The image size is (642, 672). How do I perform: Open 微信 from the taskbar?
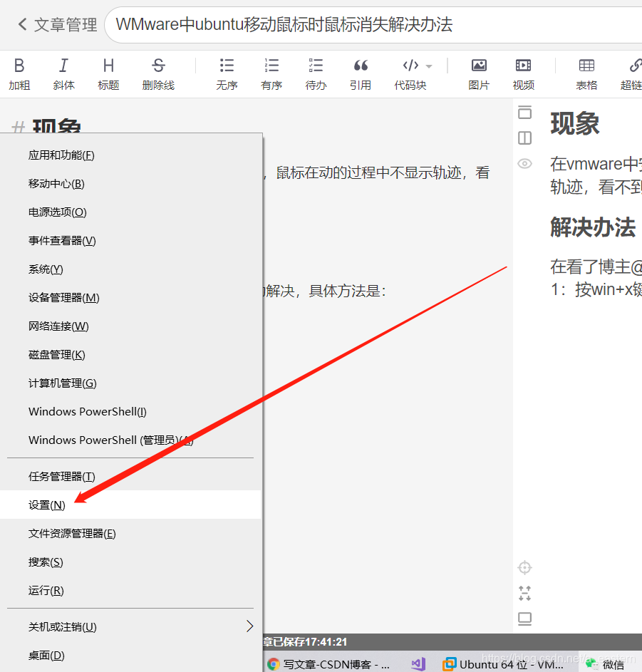pyautogui.click(x=605, y=664)
